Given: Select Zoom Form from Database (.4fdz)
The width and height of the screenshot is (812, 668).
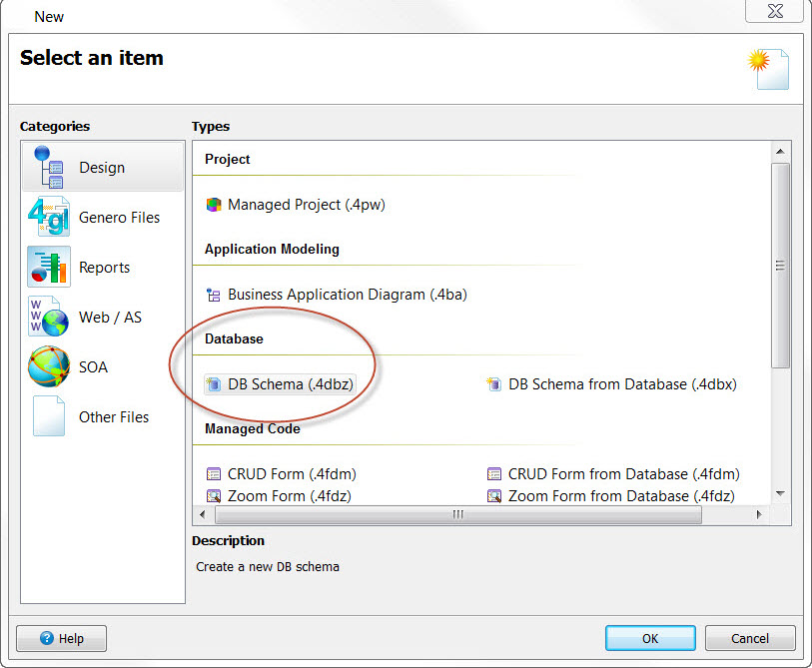Looking at the screenshot, I should pos(494,495).
